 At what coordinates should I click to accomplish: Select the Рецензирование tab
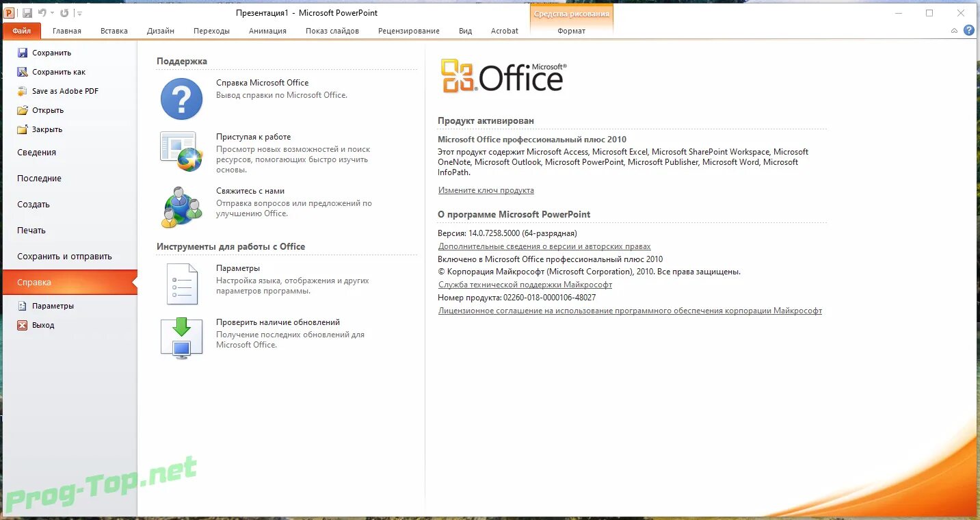[x=409, y=31]
